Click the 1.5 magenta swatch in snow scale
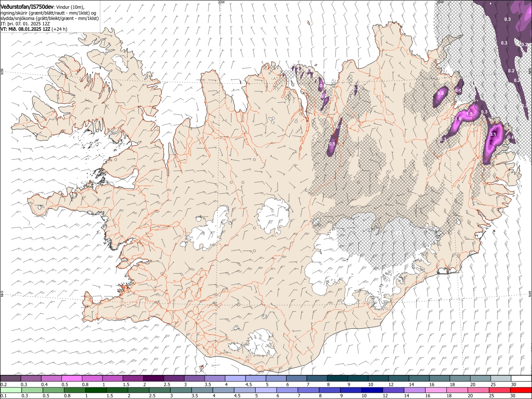The height and width of the screenshot is (399, 532). tap(133, 379)
